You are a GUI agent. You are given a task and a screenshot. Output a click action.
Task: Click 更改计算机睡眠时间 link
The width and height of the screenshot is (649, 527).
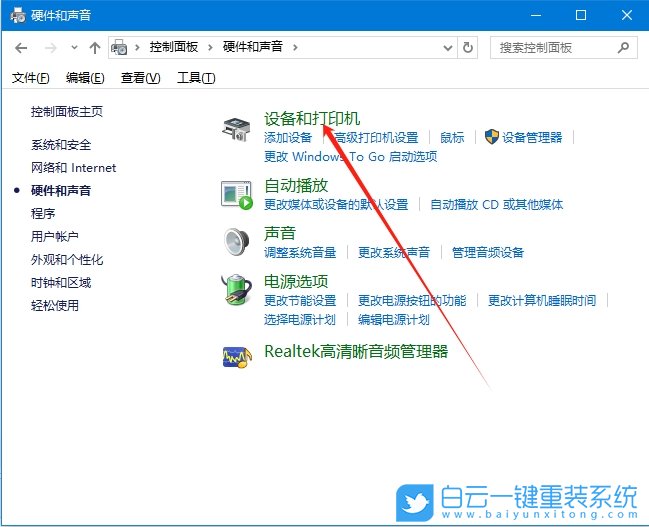[542, 301]
